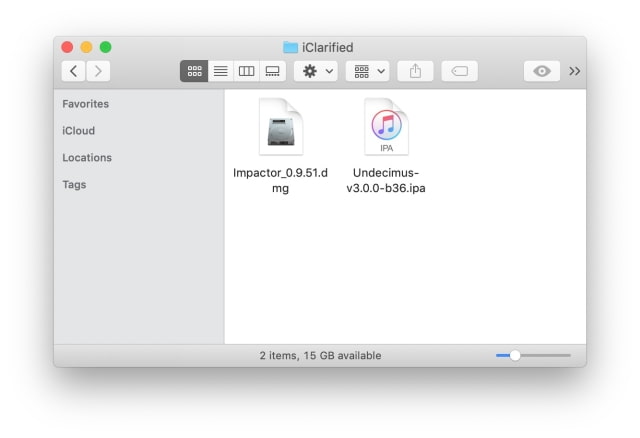The width and height of the screenshot is (640, 438).
Task: Select the Undecimus-v3.0.0-b36.ipa file icon
Action: tap(386, 127)
